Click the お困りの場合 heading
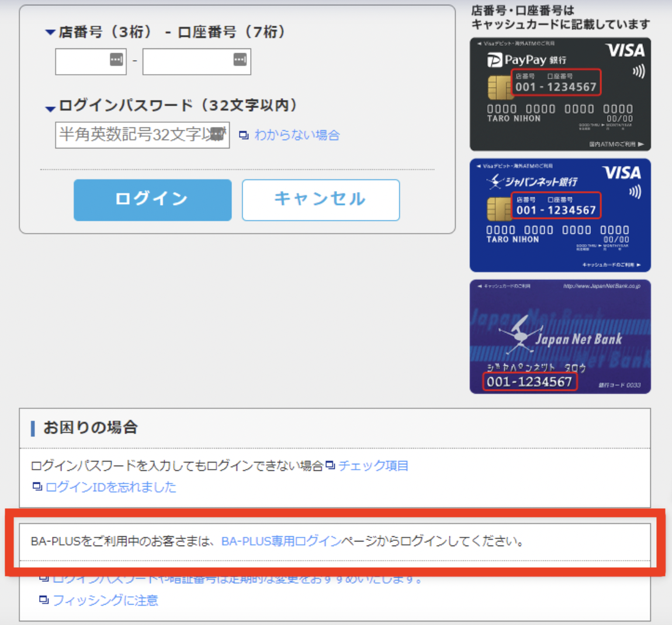The height and width of the screenshot is (625, 672). tap(91, 428)
